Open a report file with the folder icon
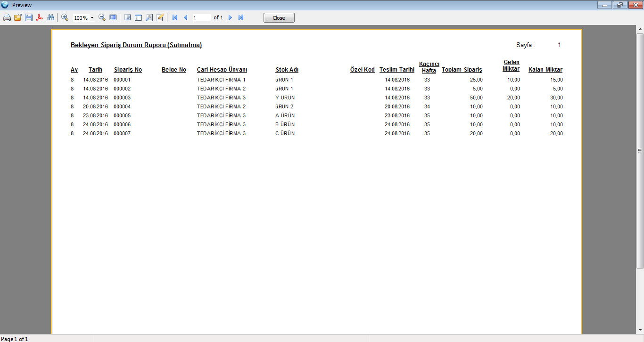 18,17
